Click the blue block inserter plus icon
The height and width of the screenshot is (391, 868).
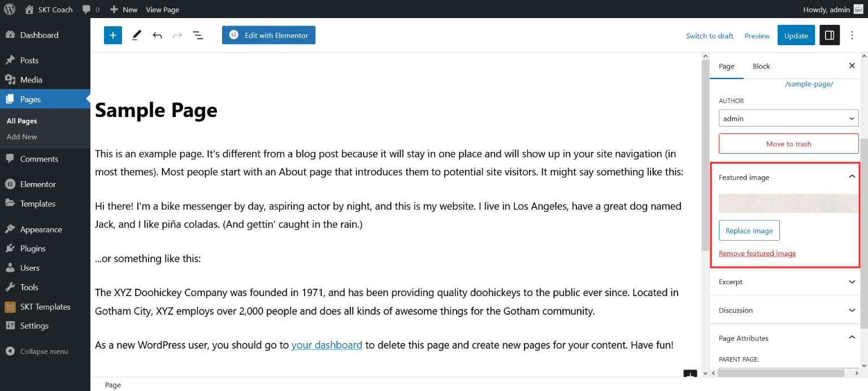click(x=113, y=35)
